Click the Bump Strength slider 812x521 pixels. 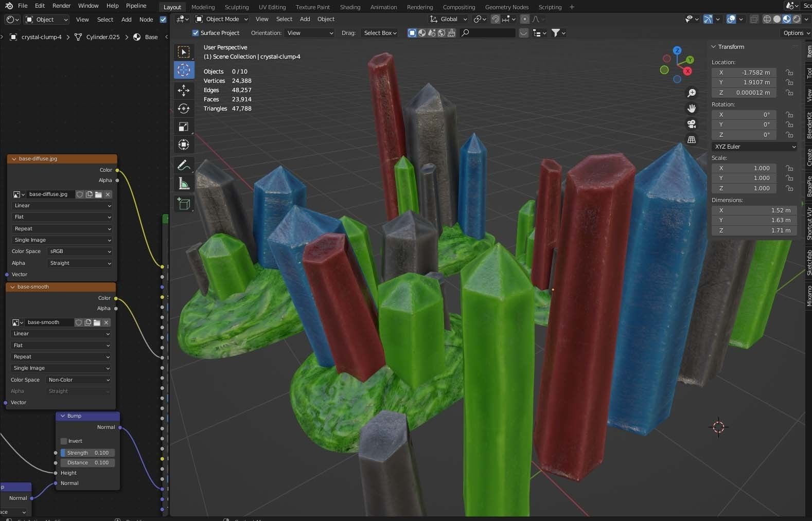click(87, 453)
